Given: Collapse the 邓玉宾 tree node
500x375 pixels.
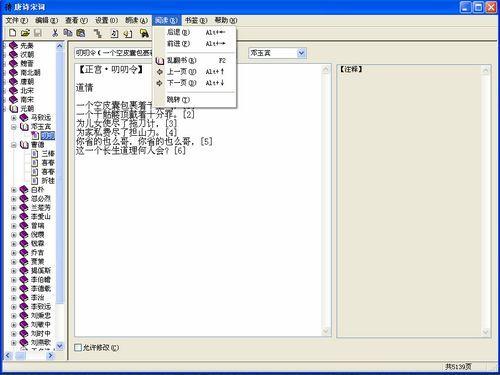Looking at the screenshot, I should tap(14, 127).
